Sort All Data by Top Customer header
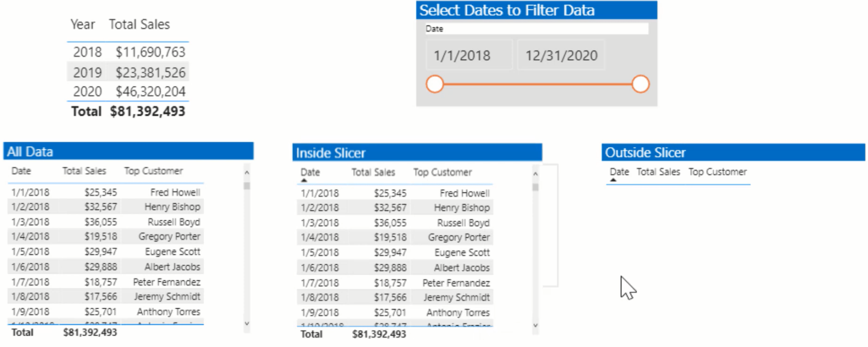The height and width of the screenshot is (347, 868). tap(153, 171)
